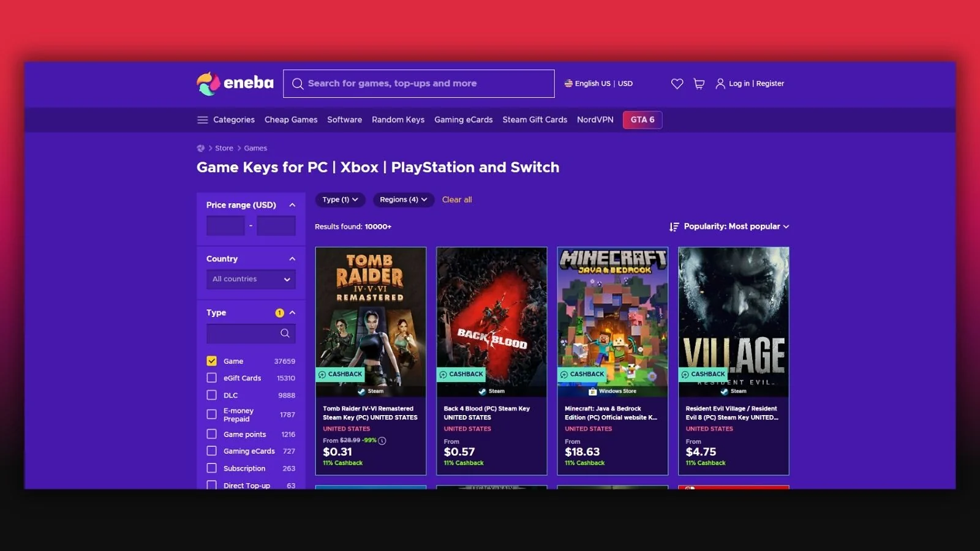Click the Steam platform icon on Back 4 Blood card
Screen dimensions: 980x551
[x=483, y=391]
